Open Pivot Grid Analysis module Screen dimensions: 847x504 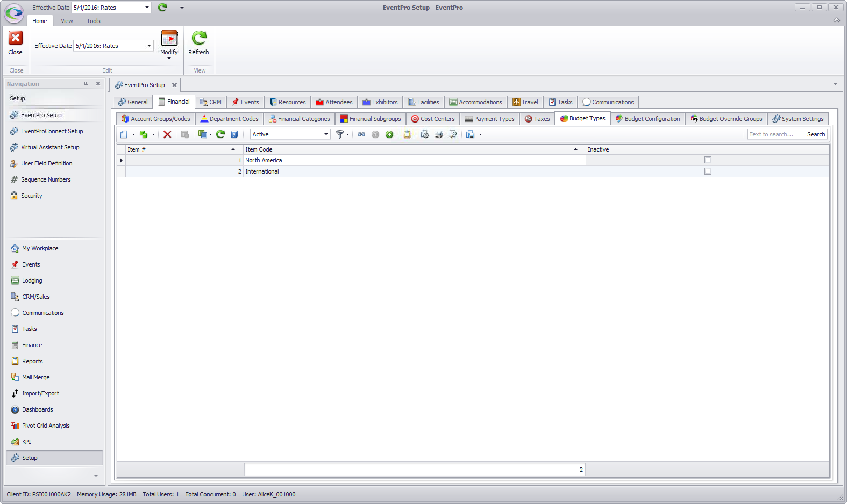[46, 426]
